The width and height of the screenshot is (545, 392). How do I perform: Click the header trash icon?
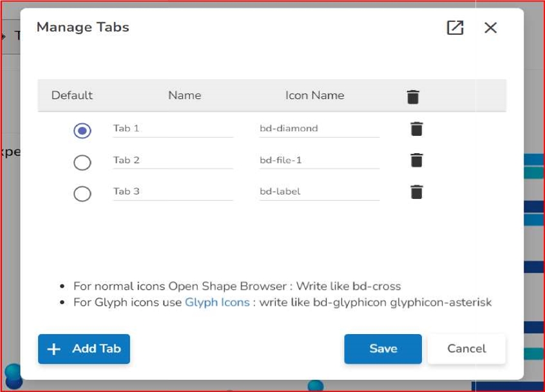[413, 97]
